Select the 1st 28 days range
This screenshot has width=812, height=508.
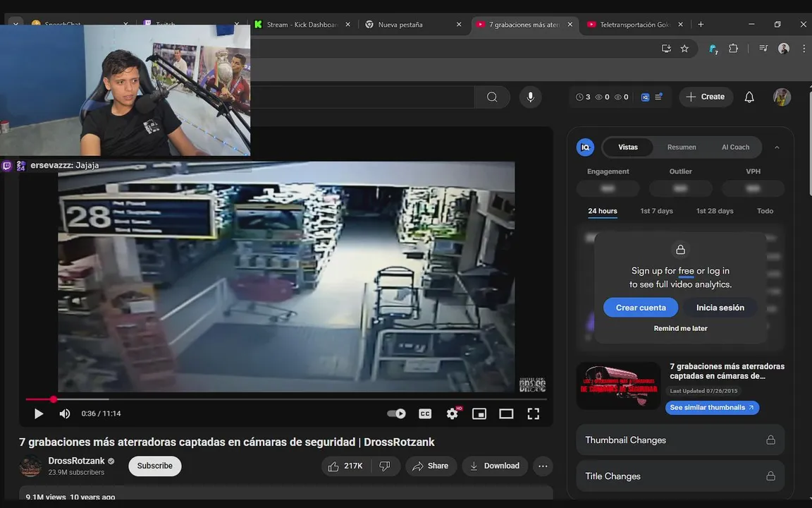click(715, 211)
